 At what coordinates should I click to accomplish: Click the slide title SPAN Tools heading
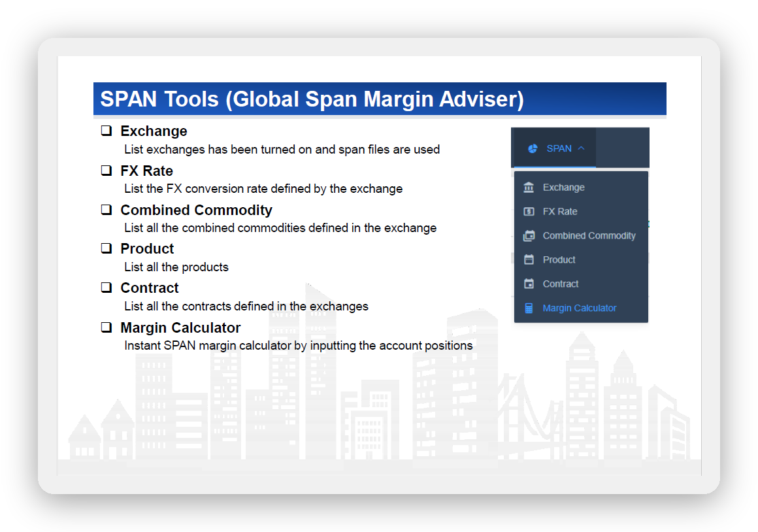pos(312,99)
